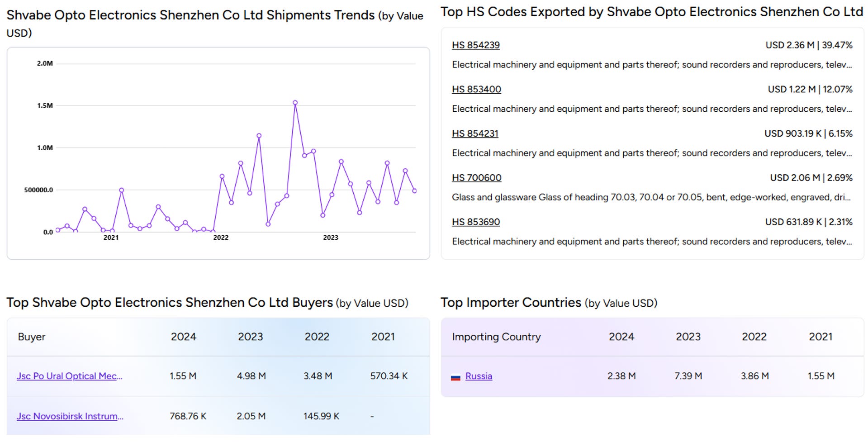Click the Top Importer Countries heading
The height and width of the screenshot is (442, 868).
click(549, 303)
